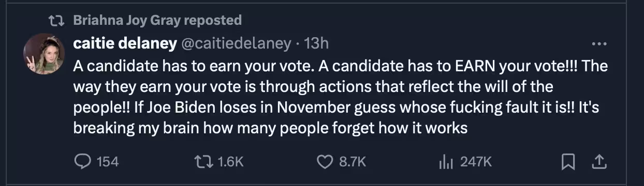The image size is (644, 186).
Task: Like the tweet with the heart icon
Action: (325, 162)
